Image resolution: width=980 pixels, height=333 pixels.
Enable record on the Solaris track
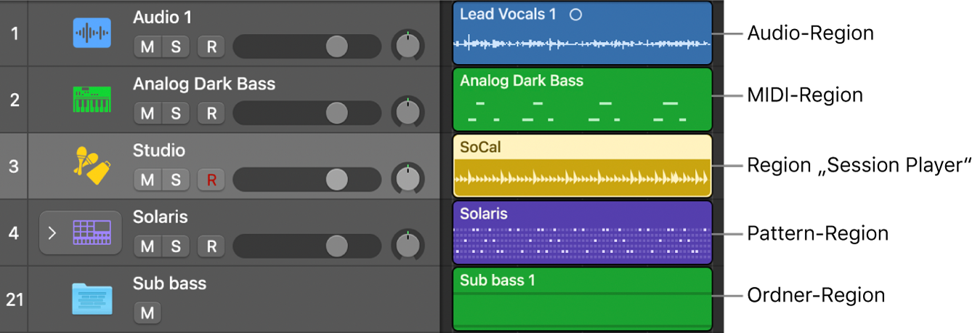click(211, 247)
